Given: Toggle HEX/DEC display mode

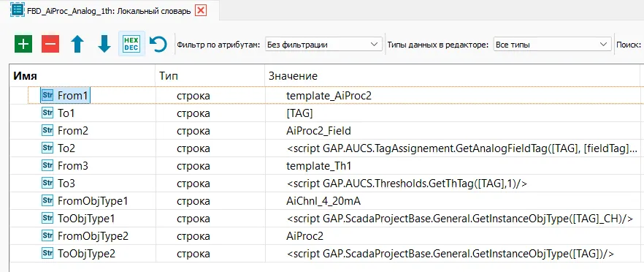Looking at the screenshot, I should coord(131,44).
